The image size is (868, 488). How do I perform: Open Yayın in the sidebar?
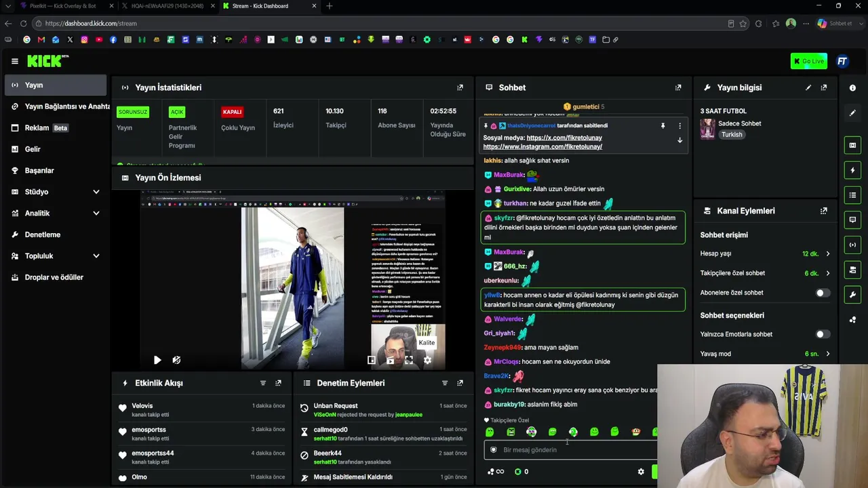56,85
